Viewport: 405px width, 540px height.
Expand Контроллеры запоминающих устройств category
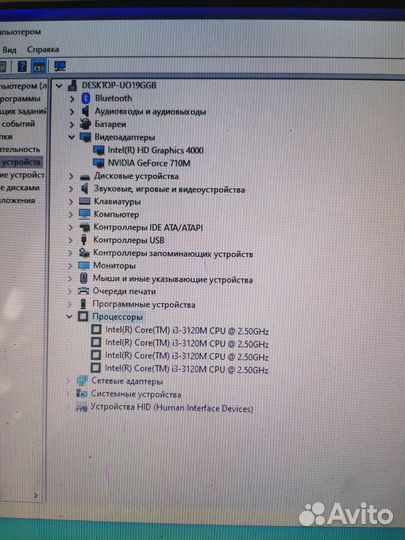pos(70,253)
